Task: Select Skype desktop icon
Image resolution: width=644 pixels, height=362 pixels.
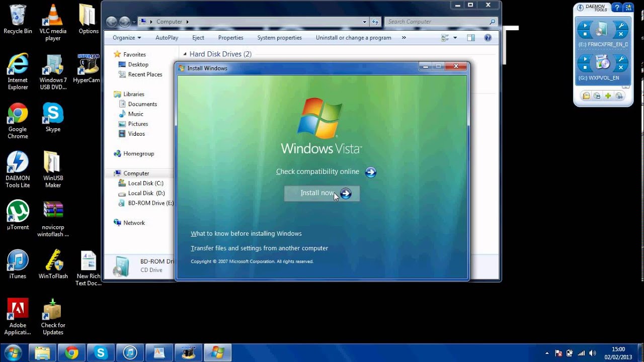Action: click(x=53, y=118)
